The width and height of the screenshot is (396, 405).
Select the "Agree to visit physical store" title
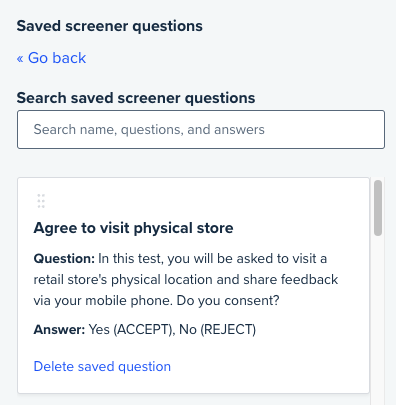click(133, 228)
